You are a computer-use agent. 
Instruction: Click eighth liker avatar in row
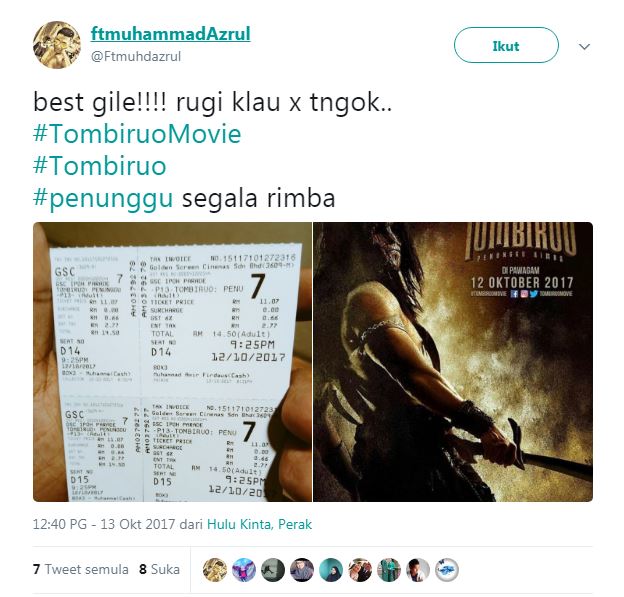(x=418, y=570)
